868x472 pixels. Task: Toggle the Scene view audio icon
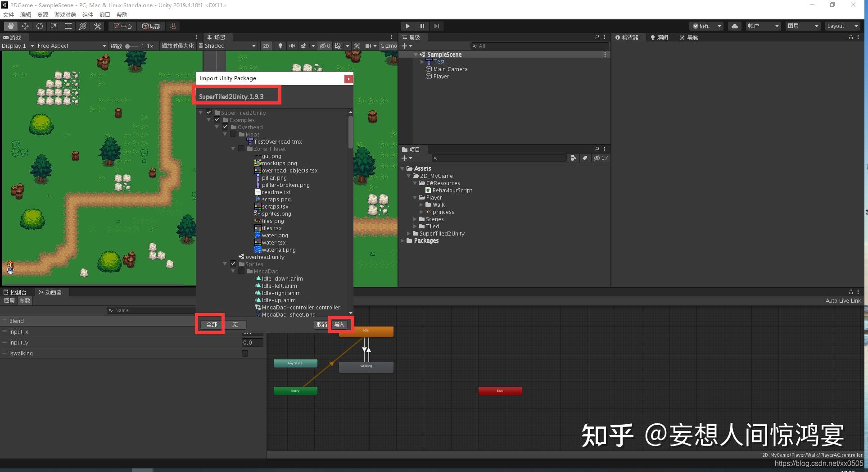(x=291, y=45)
